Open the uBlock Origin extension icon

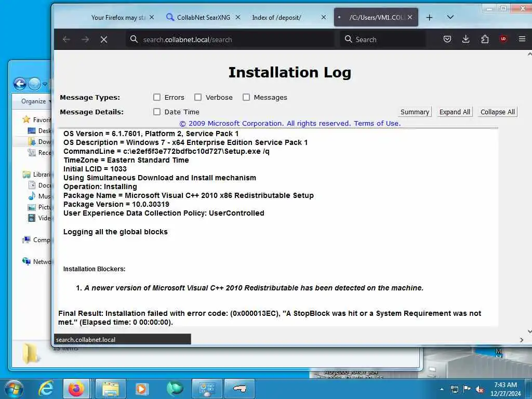pos(503,39)
